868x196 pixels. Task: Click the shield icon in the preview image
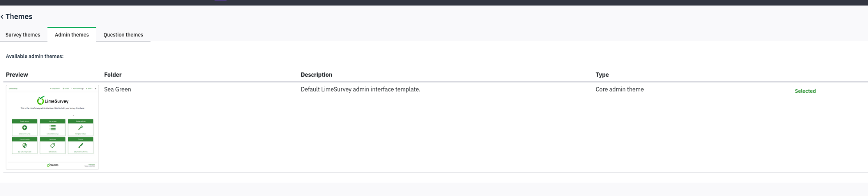[25, 146]
